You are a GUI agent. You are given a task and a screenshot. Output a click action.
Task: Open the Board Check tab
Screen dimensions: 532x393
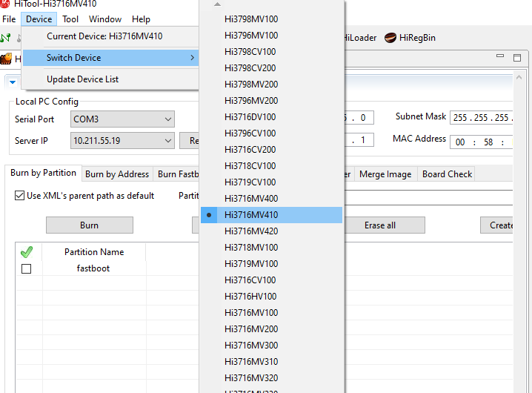(447, 174)
